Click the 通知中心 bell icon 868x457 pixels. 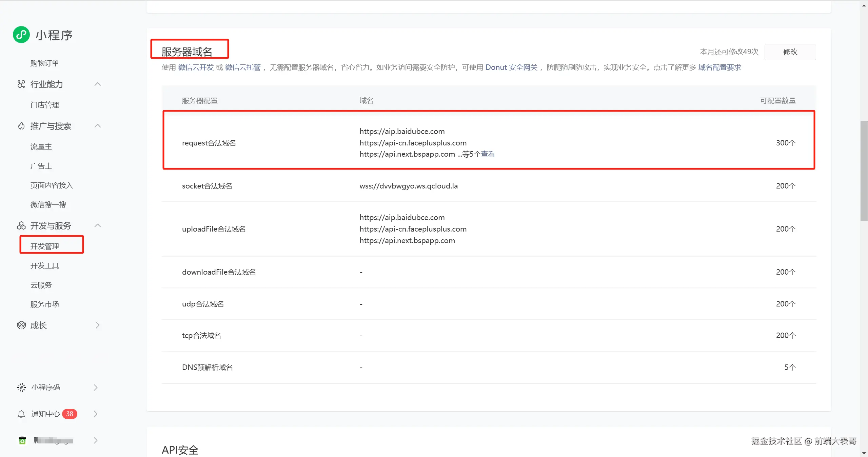click(x=21, y=414)
